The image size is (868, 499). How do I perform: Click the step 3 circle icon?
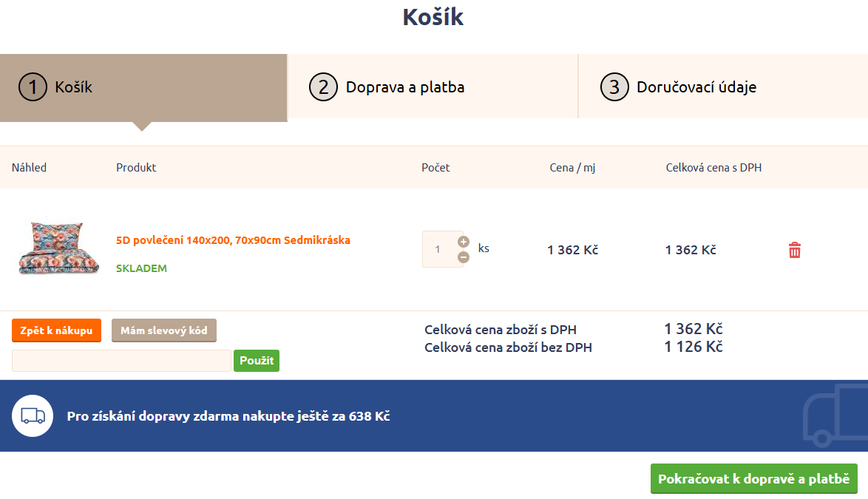tap(614, 86)
